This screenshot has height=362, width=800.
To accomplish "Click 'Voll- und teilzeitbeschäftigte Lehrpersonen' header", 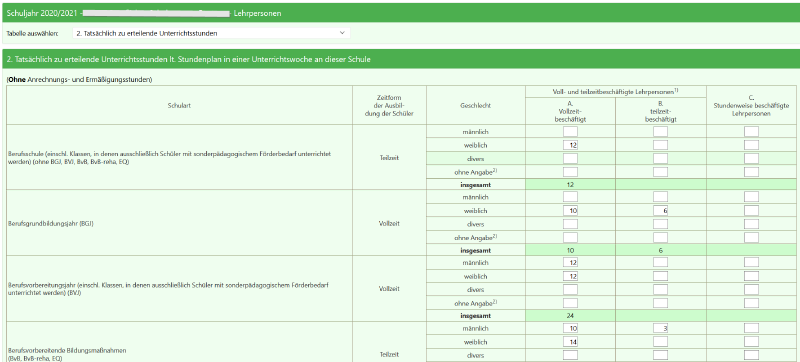I will [616, 91].
